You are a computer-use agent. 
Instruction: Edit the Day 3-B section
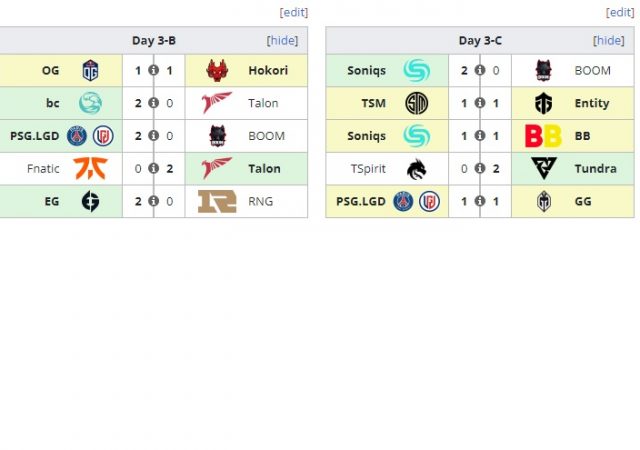294,12
